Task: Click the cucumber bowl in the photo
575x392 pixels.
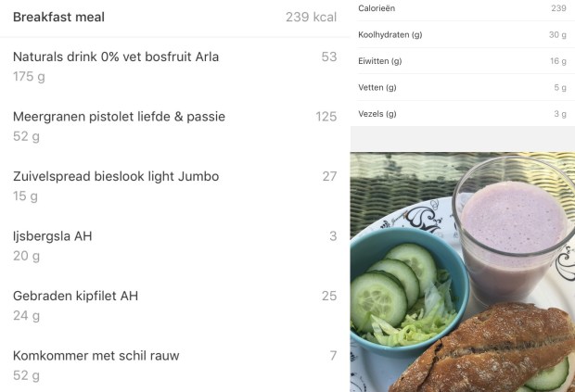Action: point(405,291)
